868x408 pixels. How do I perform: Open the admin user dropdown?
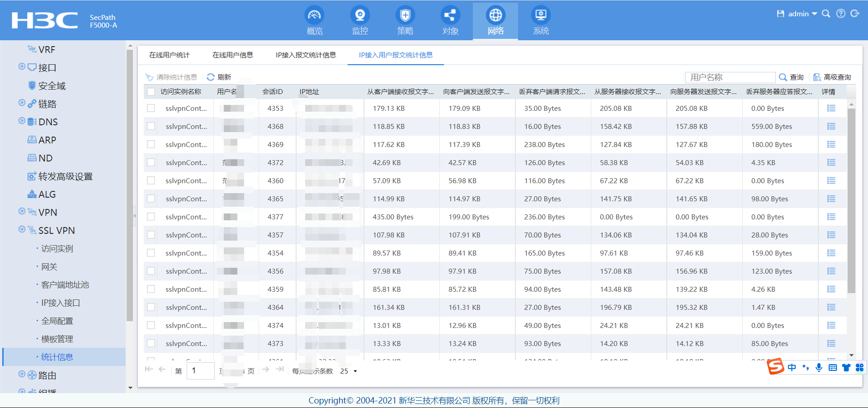[802, 14]
